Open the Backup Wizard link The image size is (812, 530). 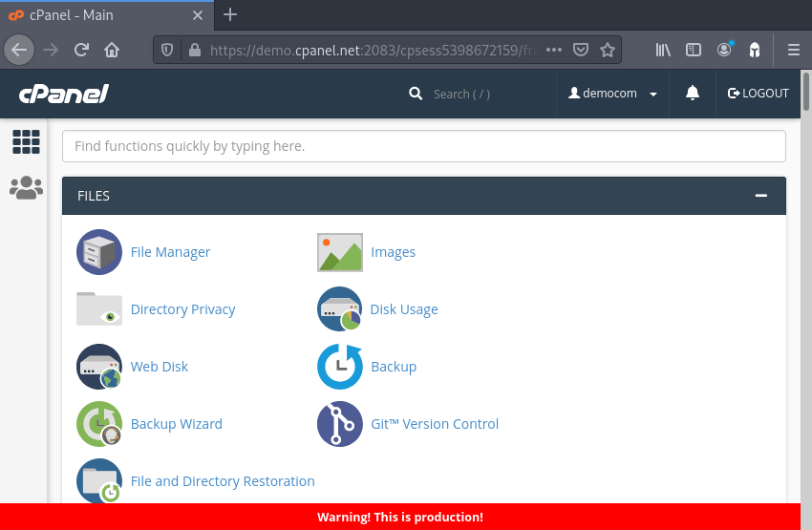[177, 424]
